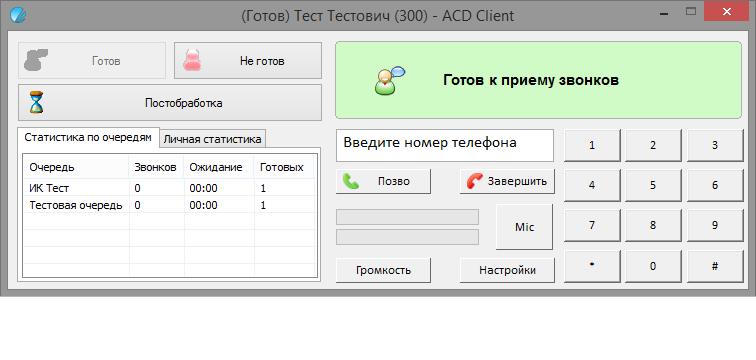Image resolution: width=756 pixels, height=360 pixels.
Task: Close the ACD Client window
Action: (727, 12)
